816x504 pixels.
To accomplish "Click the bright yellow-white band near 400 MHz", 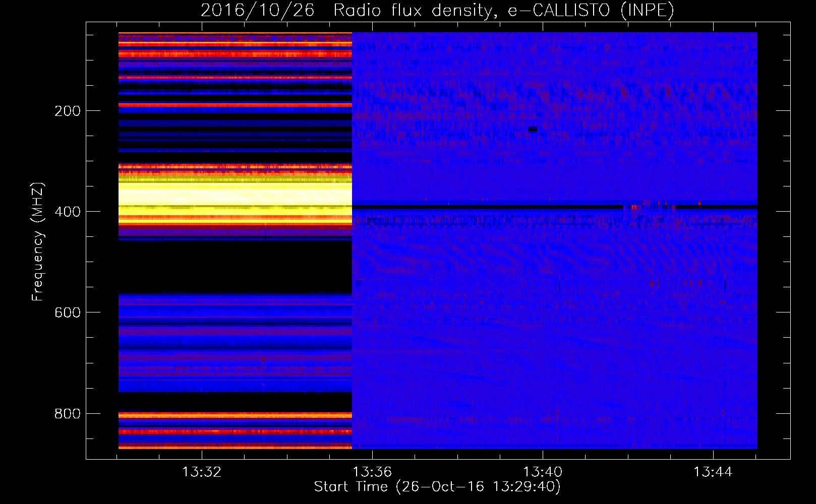I will [235, 196].
